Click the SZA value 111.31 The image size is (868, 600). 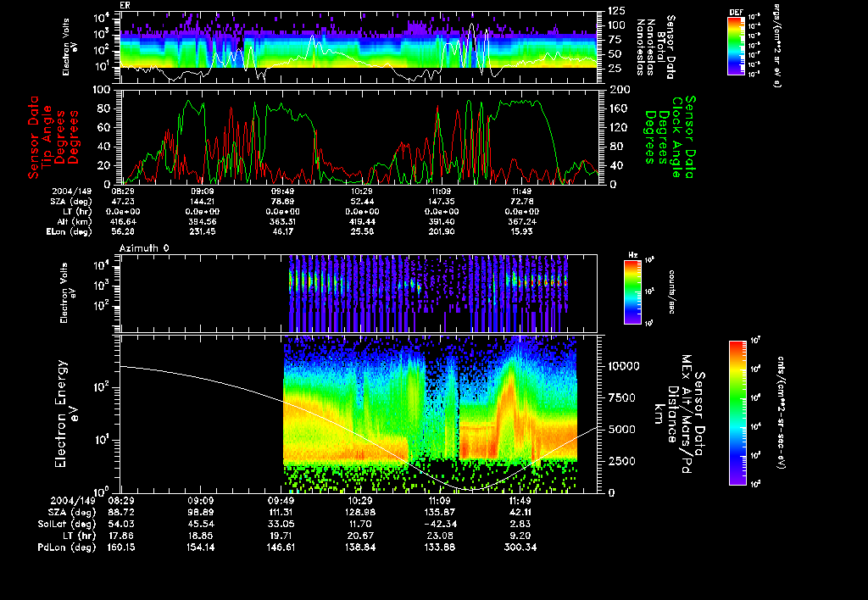point(281,512)
